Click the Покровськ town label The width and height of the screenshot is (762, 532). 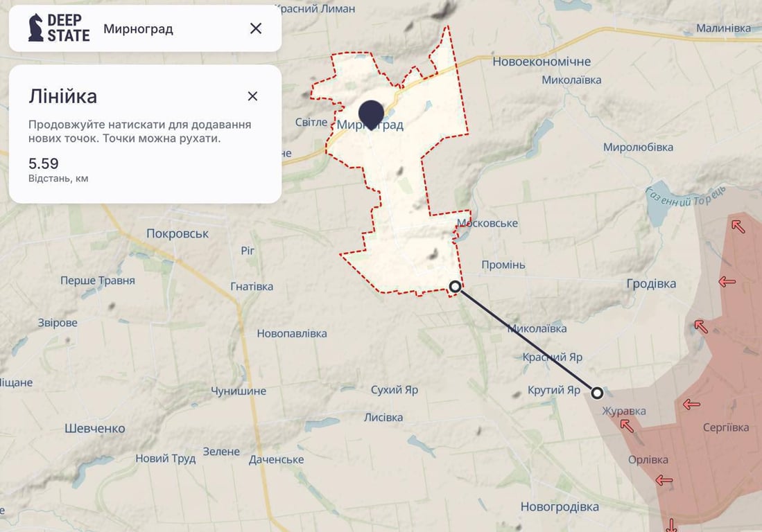point(177,233)
